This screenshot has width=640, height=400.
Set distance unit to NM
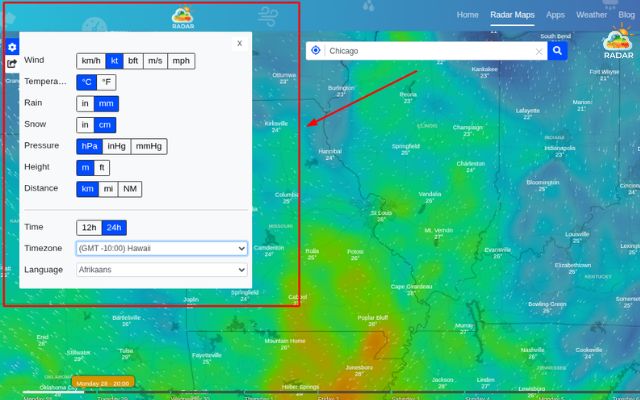tap(130, 189)
